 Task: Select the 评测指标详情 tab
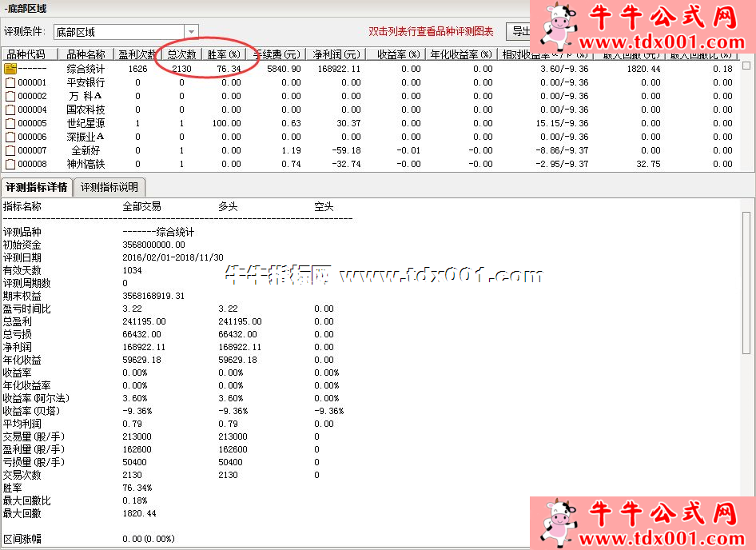(x=36, y=187)
